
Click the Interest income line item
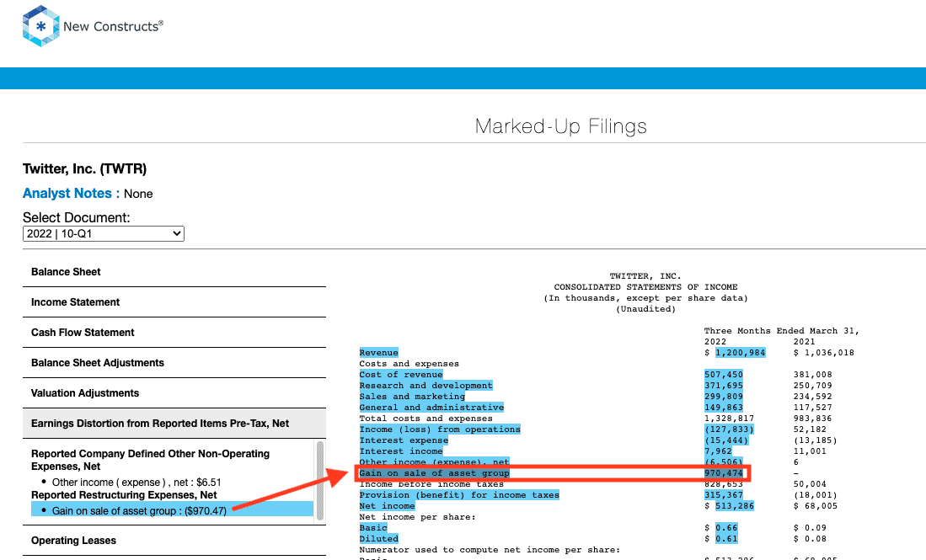(401, 451)
